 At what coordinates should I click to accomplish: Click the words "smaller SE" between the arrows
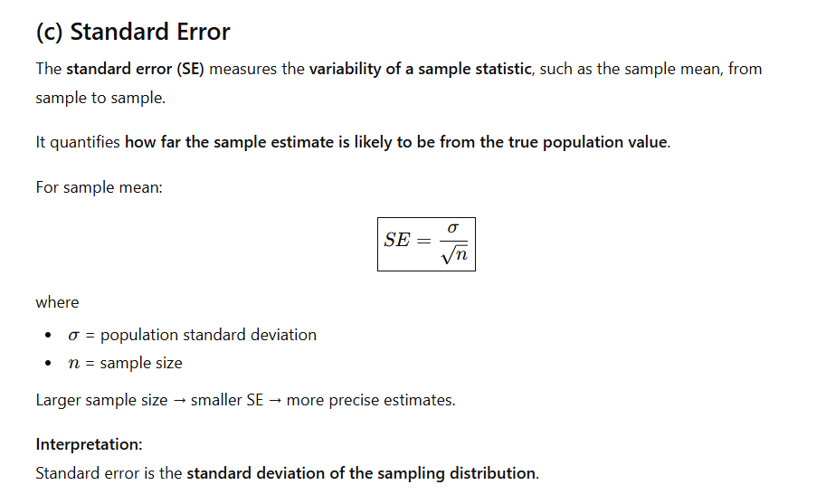click(227, 399)
